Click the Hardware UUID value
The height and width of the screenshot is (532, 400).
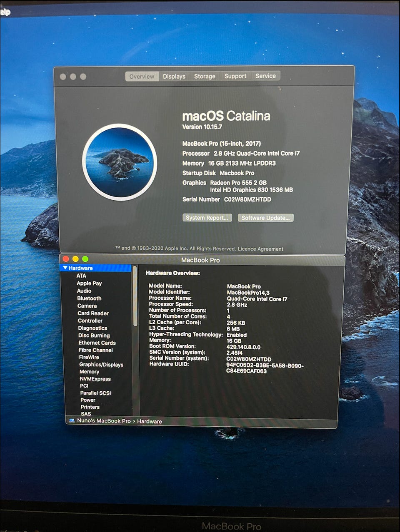265,368
